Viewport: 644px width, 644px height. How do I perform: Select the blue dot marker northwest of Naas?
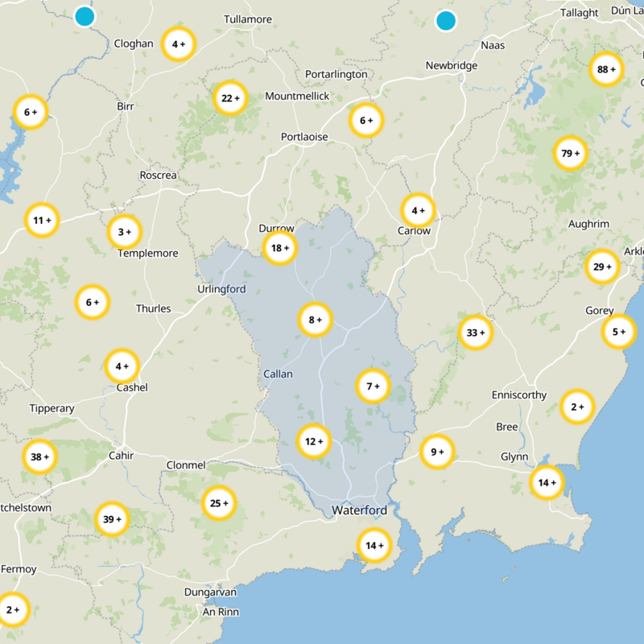[446, 21]
